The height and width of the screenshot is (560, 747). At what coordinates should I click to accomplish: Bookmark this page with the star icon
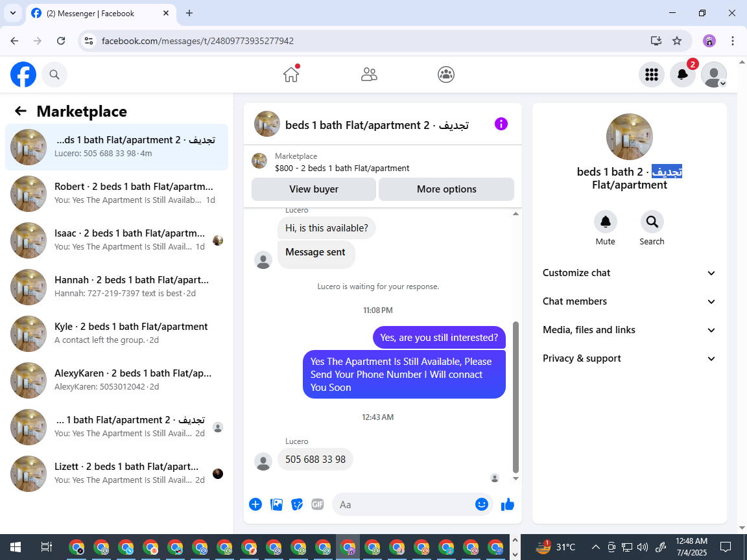click(x=677, y=41)
